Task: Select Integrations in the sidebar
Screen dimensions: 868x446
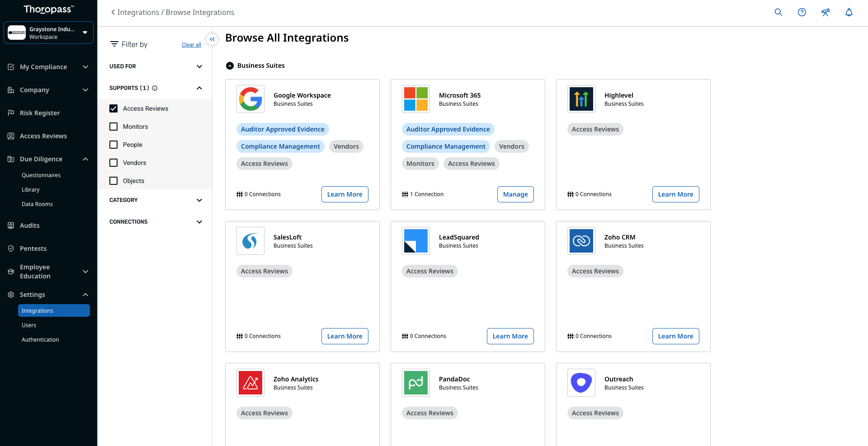Action: tap(54, 310)
